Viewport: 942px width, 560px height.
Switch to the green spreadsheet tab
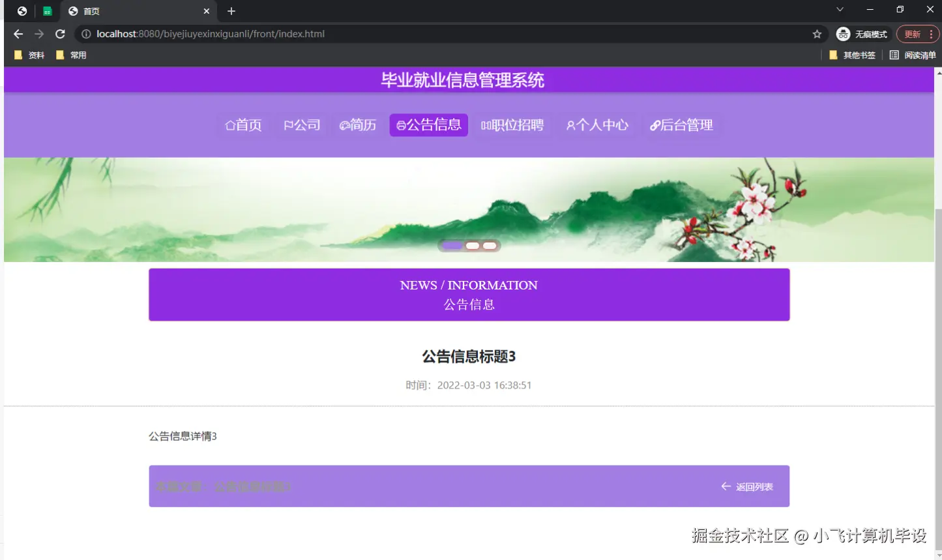[47, 11]
